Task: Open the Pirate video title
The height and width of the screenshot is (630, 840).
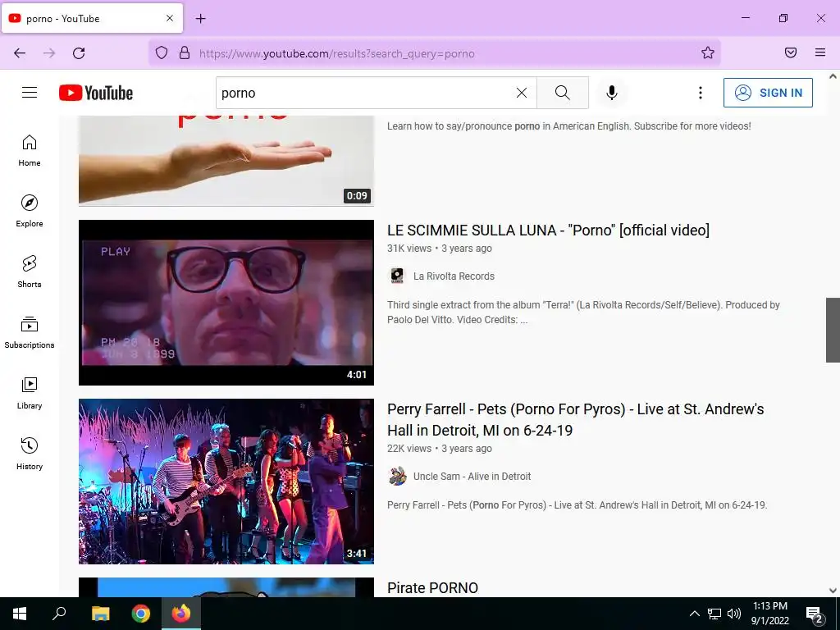Action: pyautogui.click(x=432, y=587)
